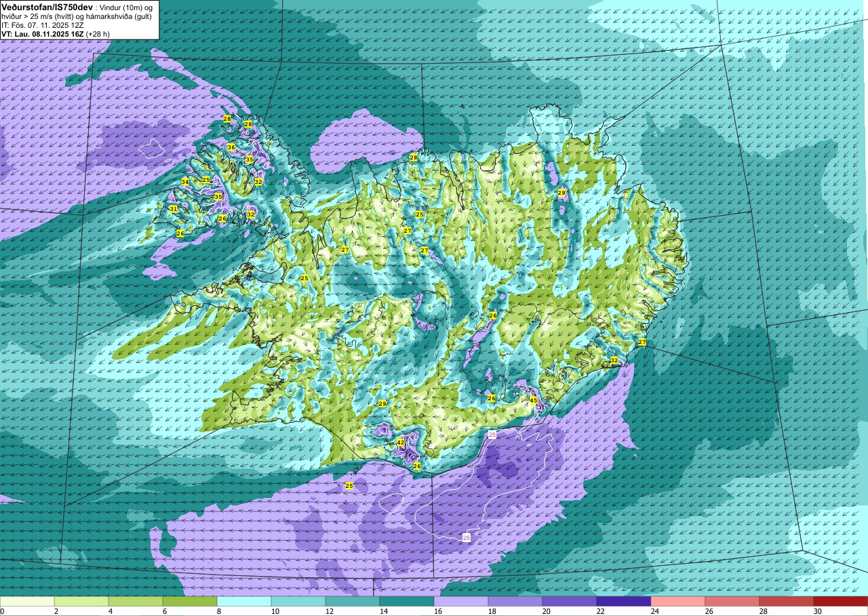The height and width of the screenshot is (616, 868).
Task: Select the light lavender 16–18 legend swatch
Action: (x=461, y=601)
